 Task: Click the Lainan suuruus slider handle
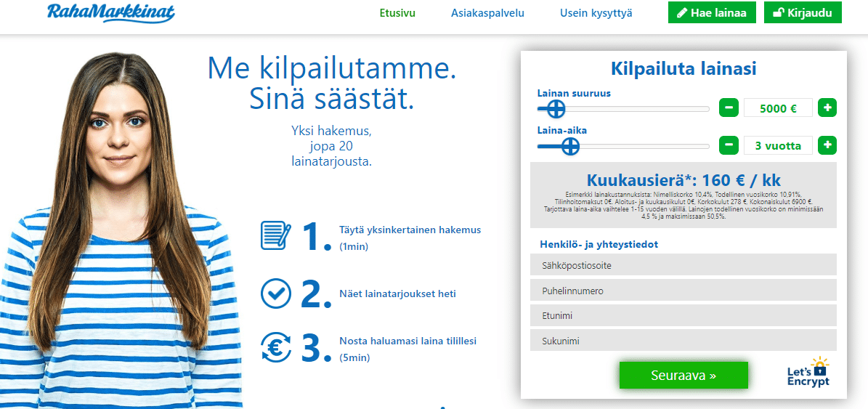point(556,109)
